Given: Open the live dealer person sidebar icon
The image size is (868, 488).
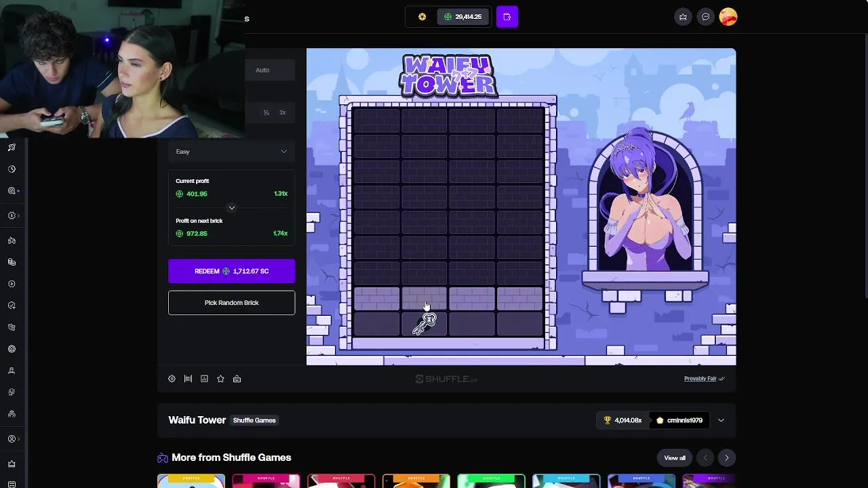Looking at the screenshot, I should point(12,371).
